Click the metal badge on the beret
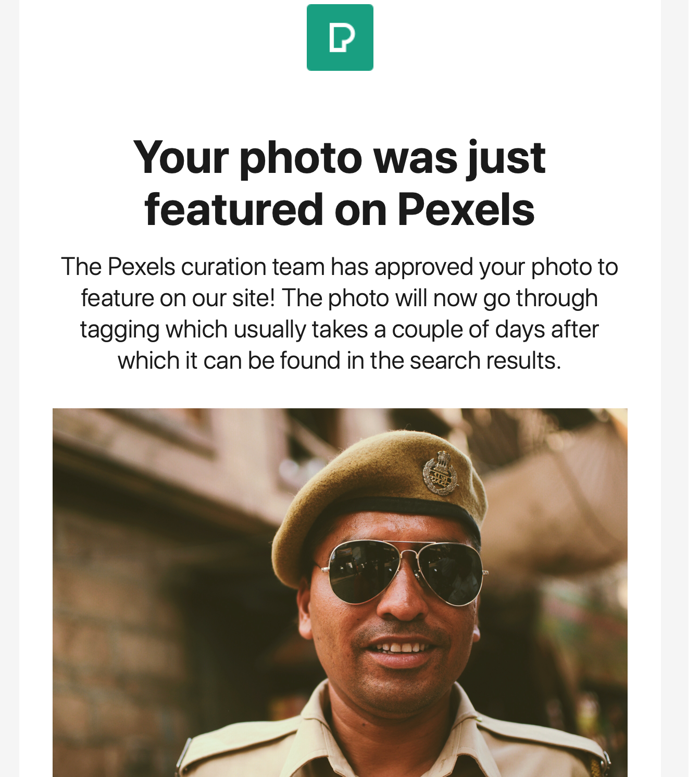This screenshot has width=700, height=777. (x=440, y=472)
